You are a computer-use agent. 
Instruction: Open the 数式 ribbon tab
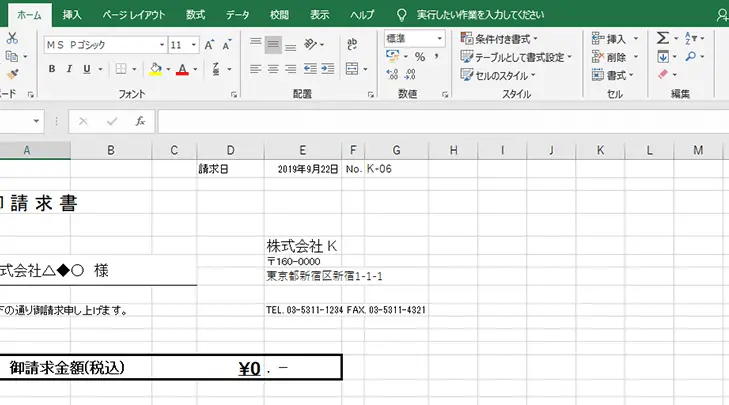195,15
